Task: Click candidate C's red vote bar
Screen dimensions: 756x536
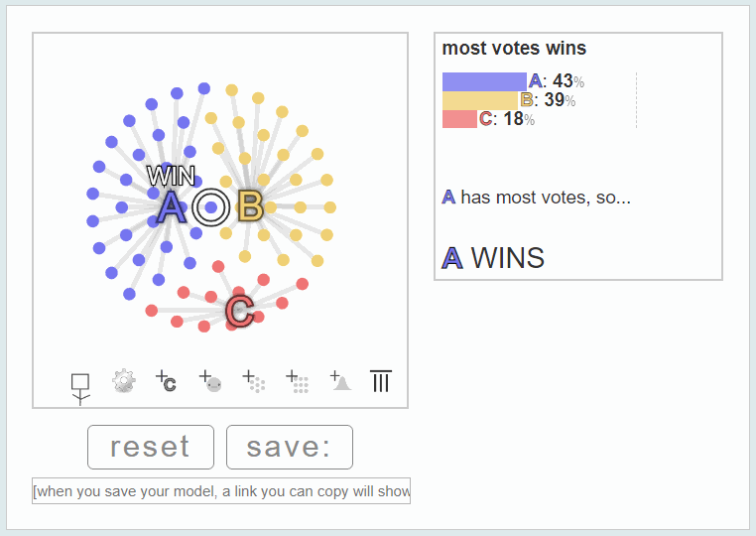Action: [x=460, y=119]
